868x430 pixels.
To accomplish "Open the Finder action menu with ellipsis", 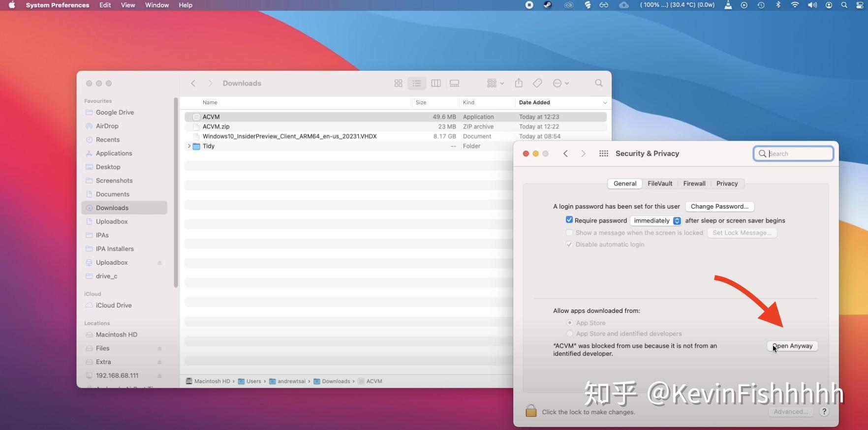I will tap(561, 83).
